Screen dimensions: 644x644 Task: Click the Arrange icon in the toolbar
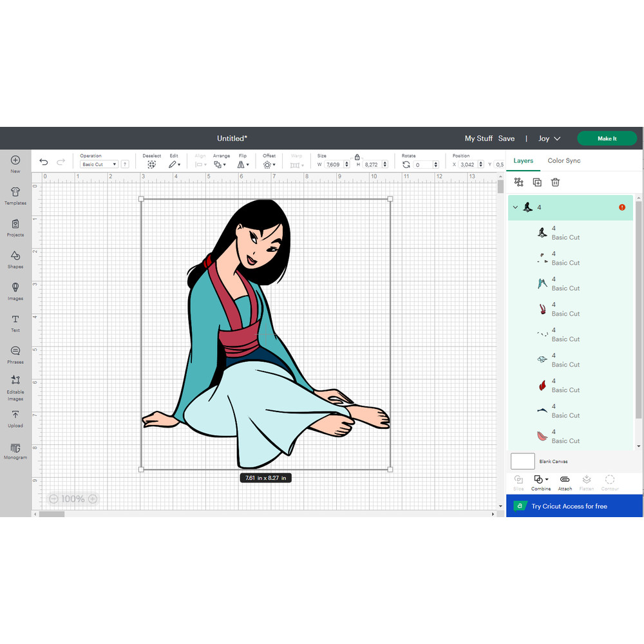coord(217,164)
